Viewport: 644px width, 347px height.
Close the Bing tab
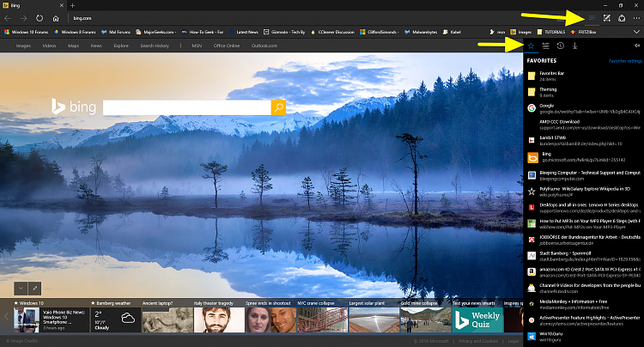pyautogui.click(x=62, y=5)
